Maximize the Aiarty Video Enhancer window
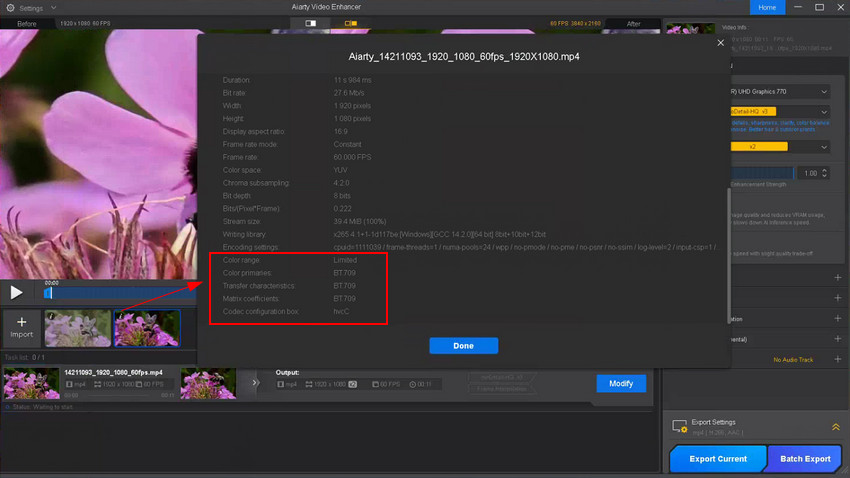Viewport: 850px width, 478px height. point(819,7)
